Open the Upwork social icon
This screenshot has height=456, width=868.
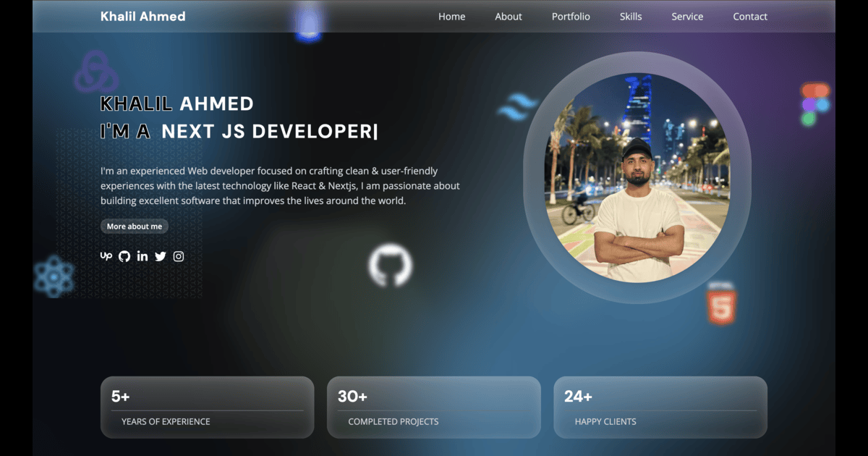point(106,256)
